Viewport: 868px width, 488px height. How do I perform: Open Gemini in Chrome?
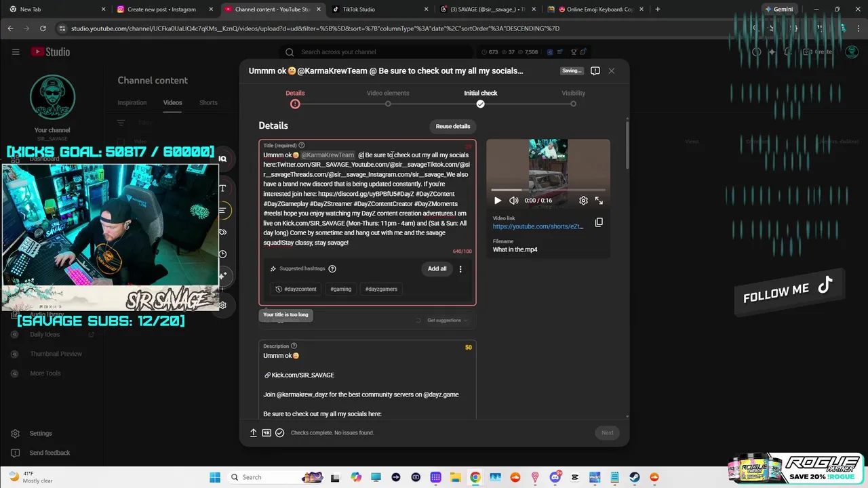tap(778, 9)
